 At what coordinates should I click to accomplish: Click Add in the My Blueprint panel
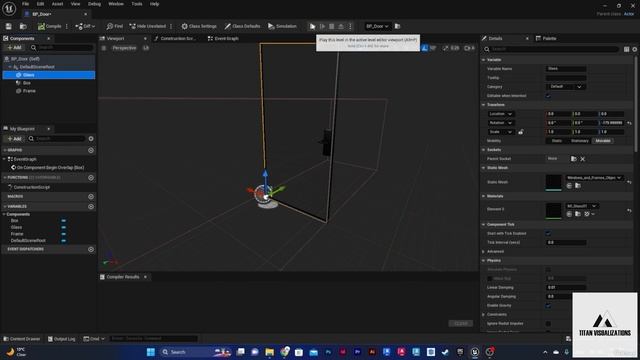(14, 139)
